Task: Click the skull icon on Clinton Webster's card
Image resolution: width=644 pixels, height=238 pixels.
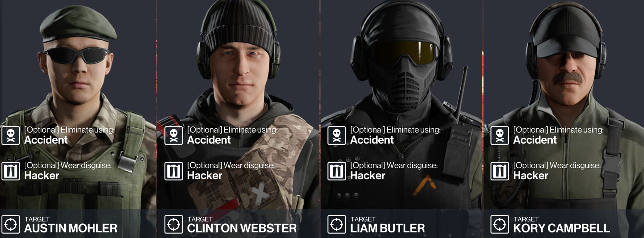Action: click(x=174, y=136)
